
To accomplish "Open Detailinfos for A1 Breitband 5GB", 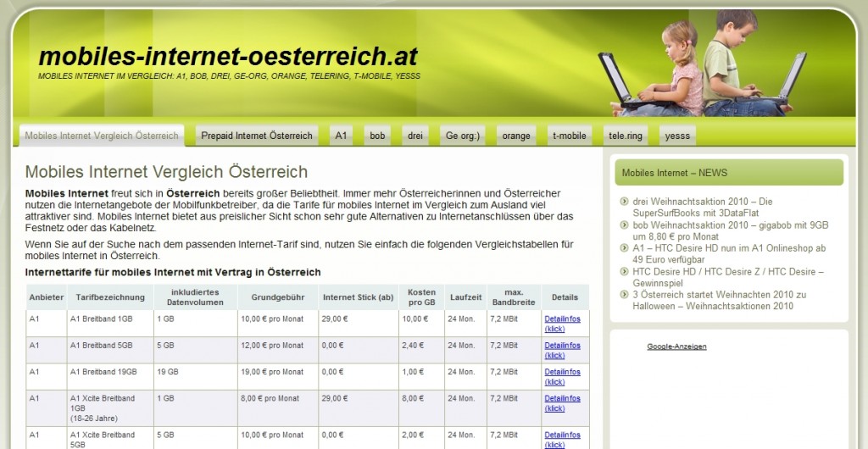I will coord(563,350).
